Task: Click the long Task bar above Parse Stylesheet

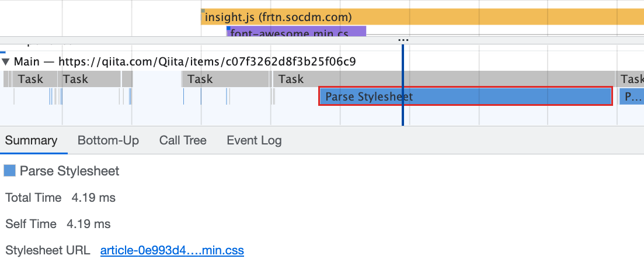Action: [444, 79]
